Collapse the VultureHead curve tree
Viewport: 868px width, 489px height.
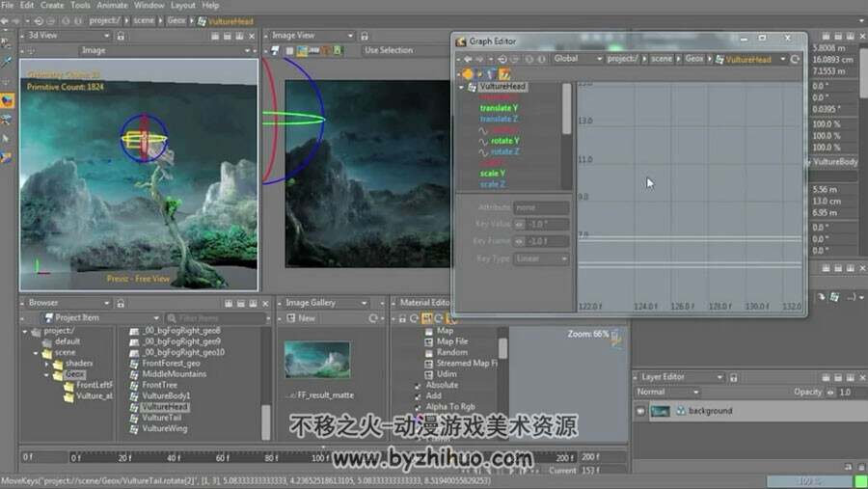click(x=461, y=87)
